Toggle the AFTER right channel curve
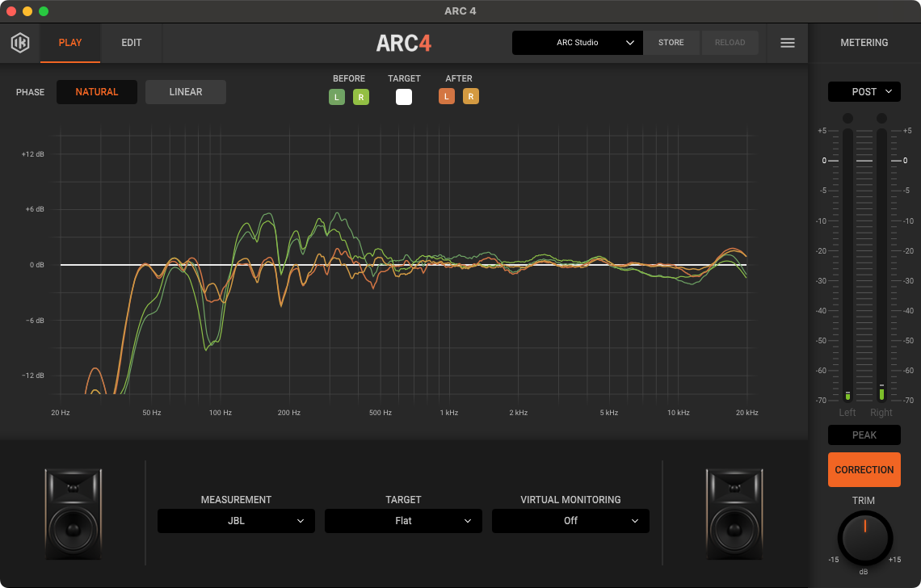The image size is (921, 588). 470,96
